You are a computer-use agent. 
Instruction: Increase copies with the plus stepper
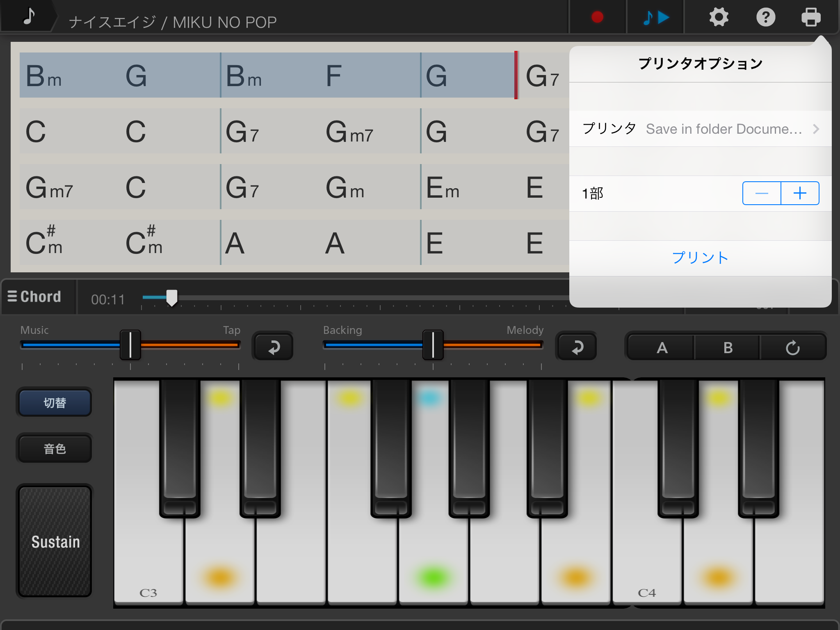pos(800,193)
